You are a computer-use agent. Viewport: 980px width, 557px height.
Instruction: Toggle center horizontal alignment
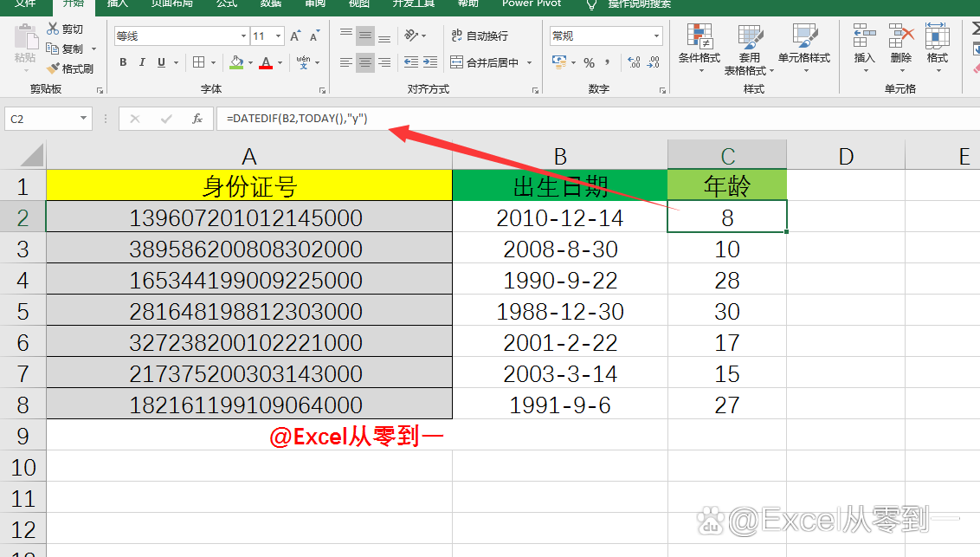click(365, 62)
